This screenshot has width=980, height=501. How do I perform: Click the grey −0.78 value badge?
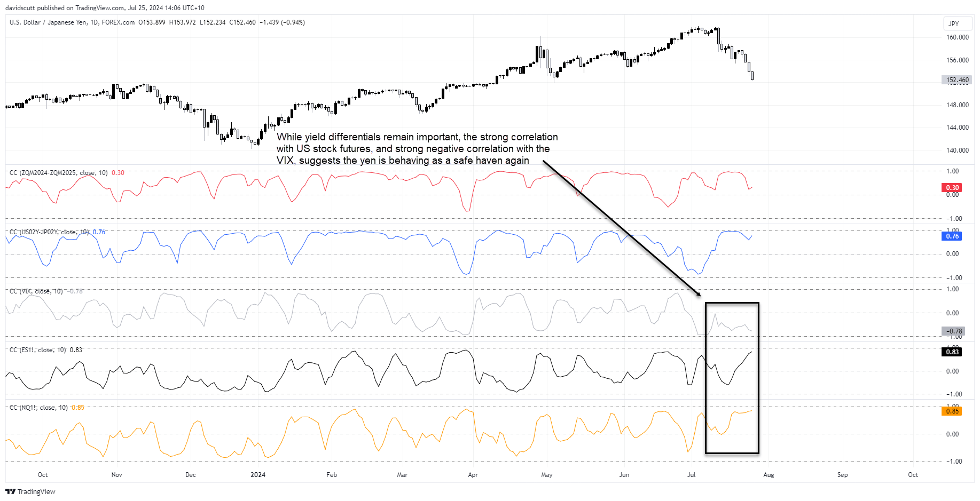tap(953, 331)
